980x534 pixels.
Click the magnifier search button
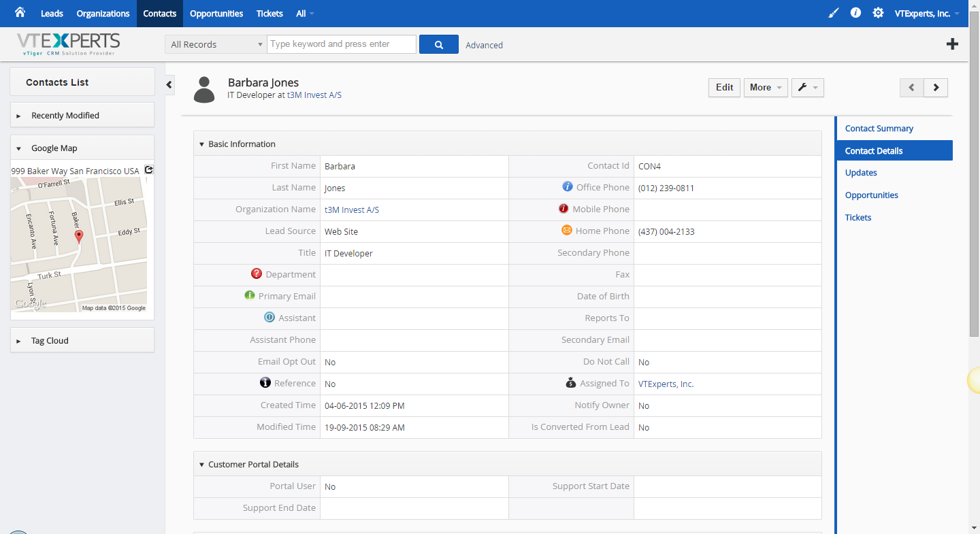pos(439,44)
